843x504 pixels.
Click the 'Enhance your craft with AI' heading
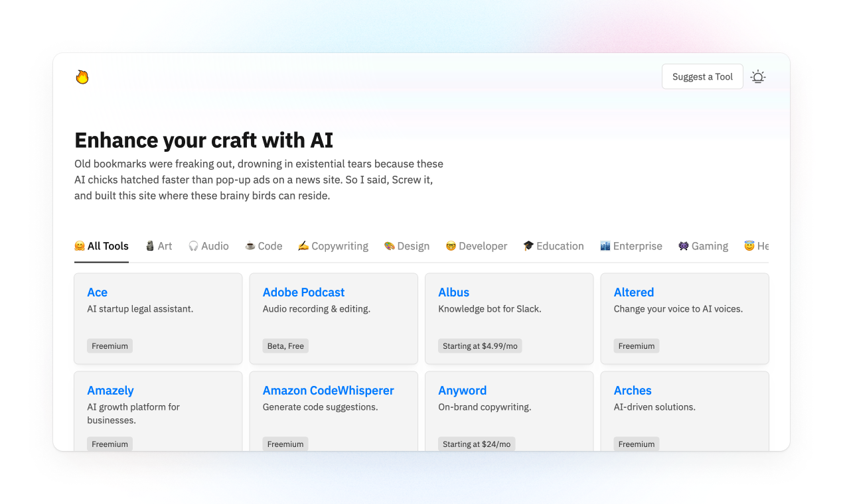204,141
